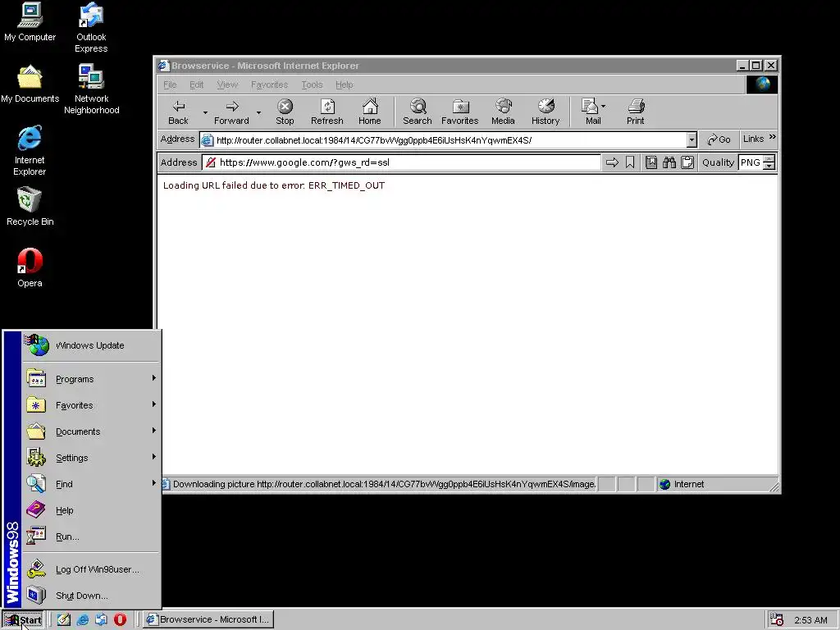
Task: Refresh the page using Refresh icon
Action: tap(326, 112)
